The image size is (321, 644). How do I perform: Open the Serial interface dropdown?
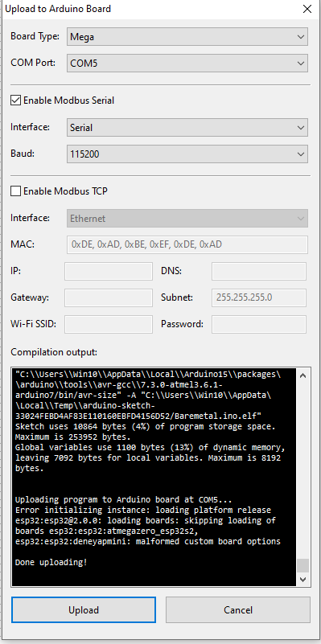pos(187,128)
